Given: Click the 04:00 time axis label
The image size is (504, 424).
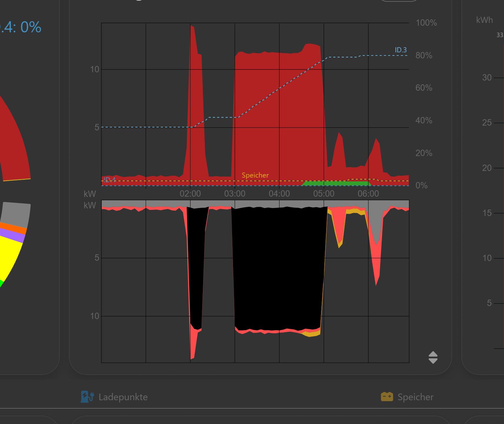Looking at the screenshot, I should (x=279, y=193).
